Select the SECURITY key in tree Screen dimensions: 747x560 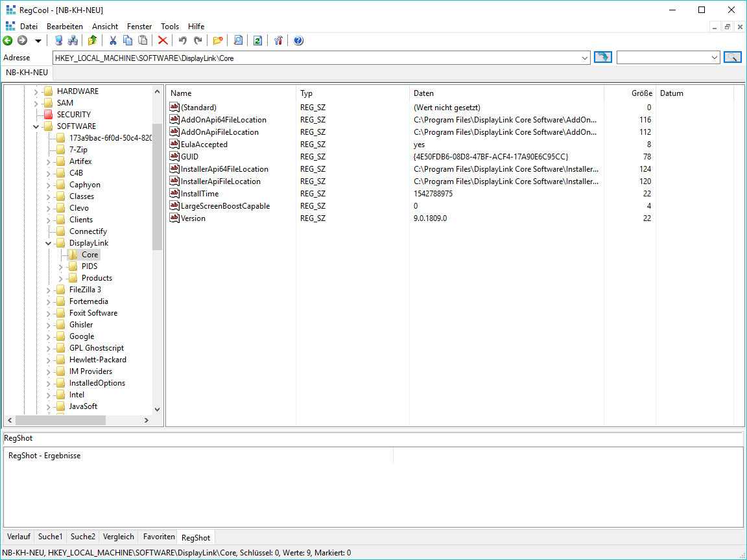(x=73, y=114)
